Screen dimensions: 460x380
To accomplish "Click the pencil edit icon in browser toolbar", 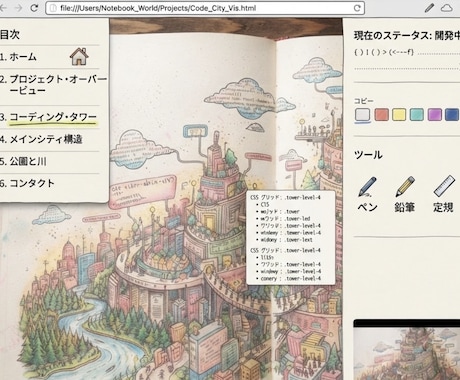I will coord(429,8).
